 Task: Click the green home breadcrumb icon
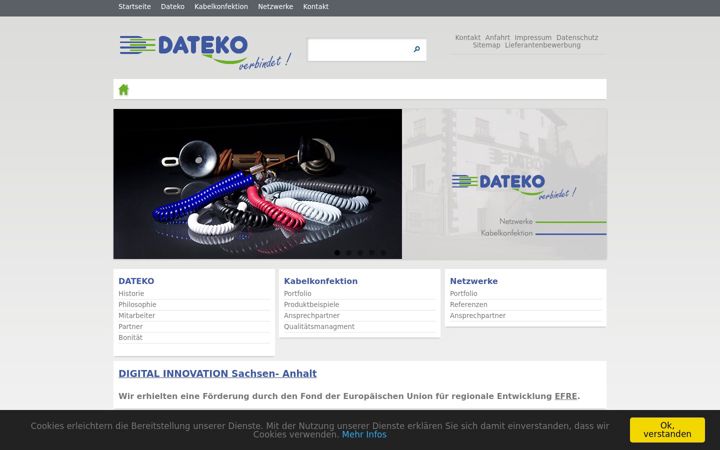pyautogui.click(x=124, y=90)
